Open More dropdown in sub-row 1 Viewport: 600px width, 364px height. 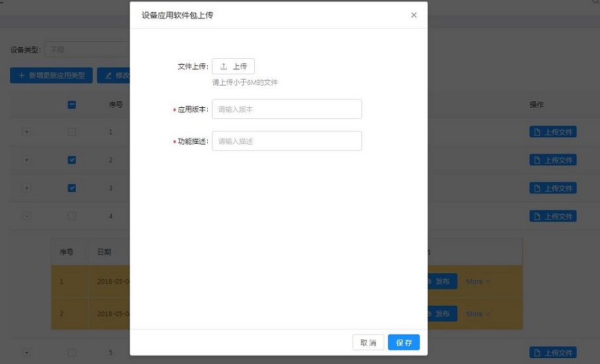[478, 282]
